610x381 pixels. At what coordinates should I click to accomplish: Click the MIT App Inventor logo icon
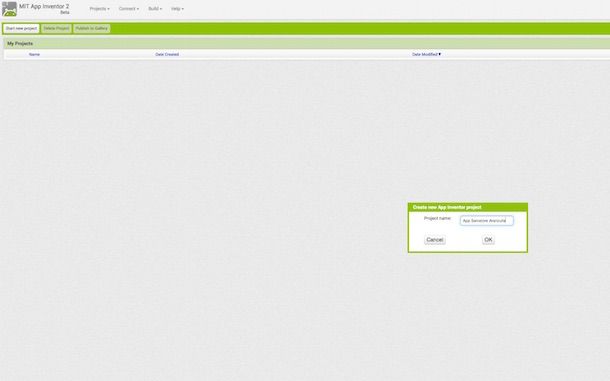pos(9,9)
